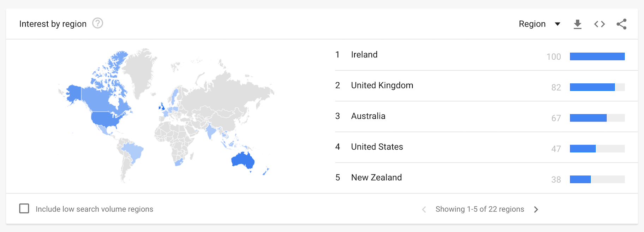Viewport: 644px width, 232px height.
Task: Click Ireland's interest bar
Action: (x=597, y=56)
